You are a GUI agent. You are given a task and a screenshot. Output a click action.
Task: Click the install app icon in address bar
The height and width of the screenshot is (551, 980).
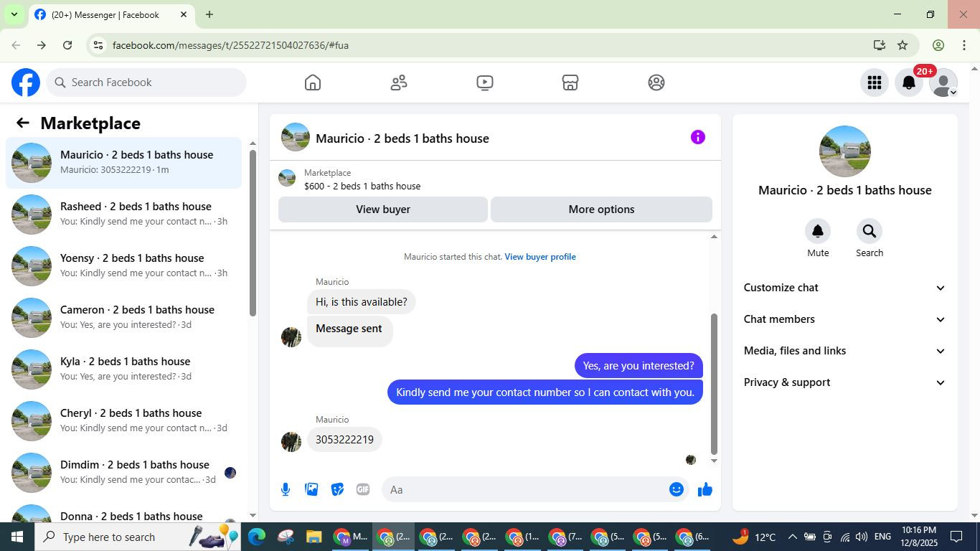click(x=880, y=45)
